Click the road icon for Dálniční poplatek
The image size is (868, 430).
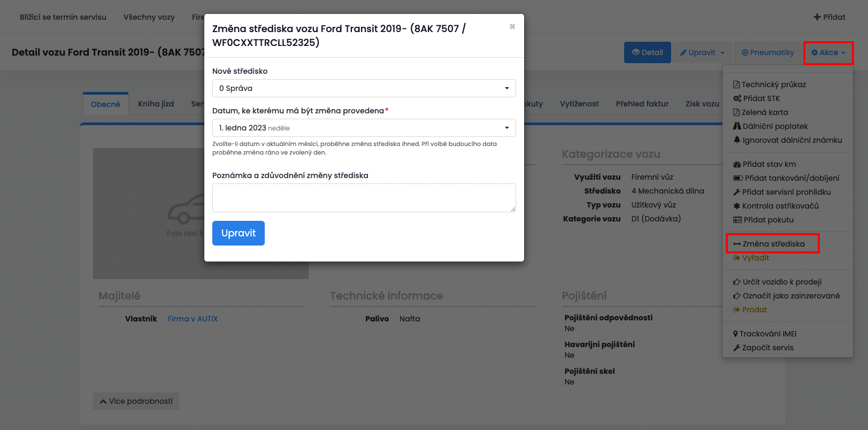point(737,126)
